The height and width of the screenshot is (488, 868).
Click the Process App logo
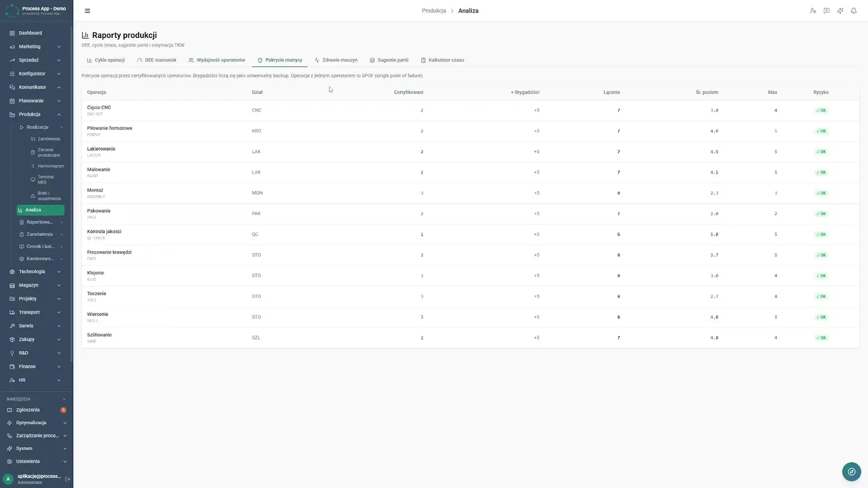pyautogui.click(x=12, y=10)
